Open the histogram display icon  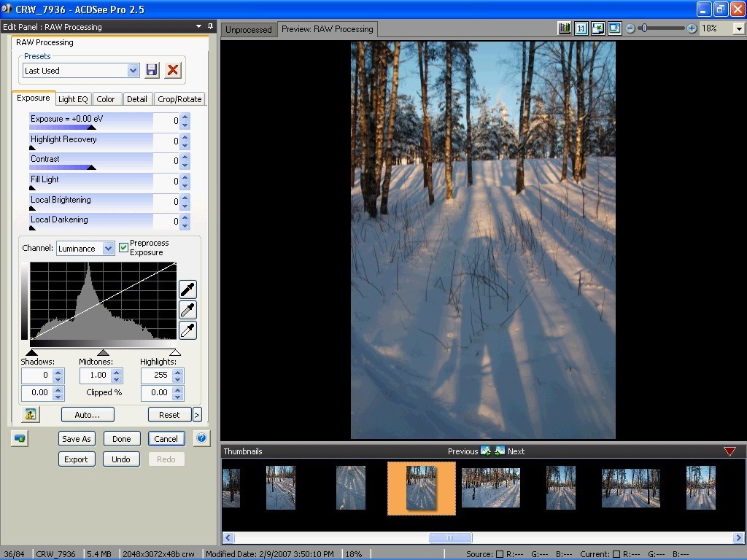click(x=564, y=27)
